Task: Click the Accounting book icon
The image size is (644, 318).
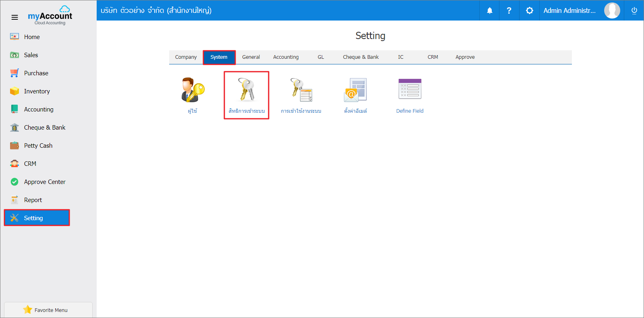Action: pos(14,109)
